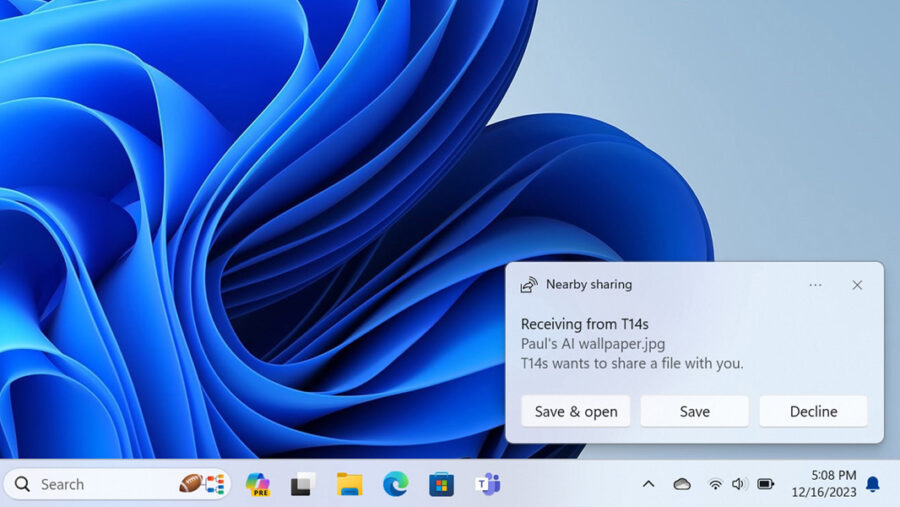Click the battery status icon
This screenshot has height=507, width=900.
765,484
